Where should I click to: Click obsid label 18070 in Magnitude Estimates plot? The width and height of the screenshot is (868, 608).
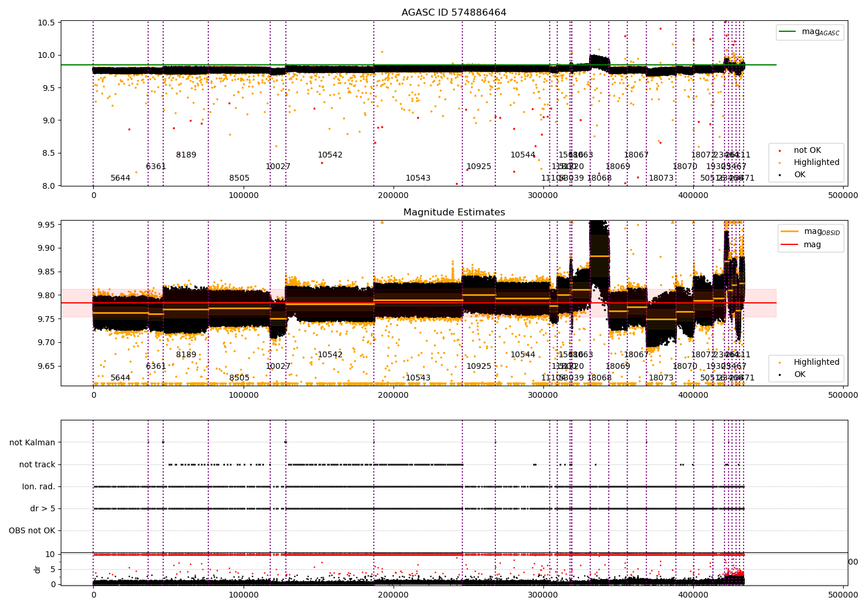tap(685, 367)
